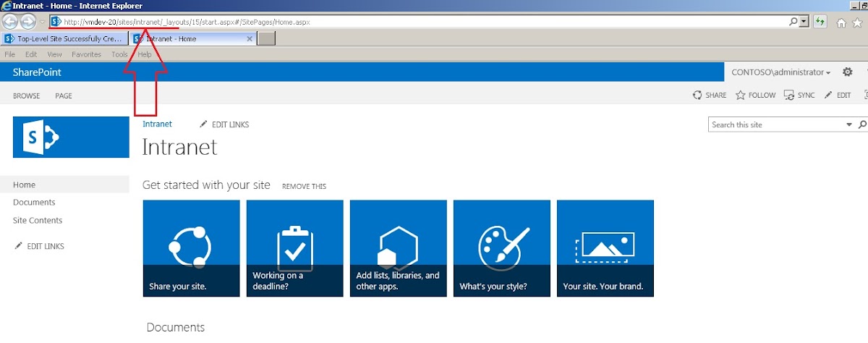Open the browser Home icon

point(842,22)
